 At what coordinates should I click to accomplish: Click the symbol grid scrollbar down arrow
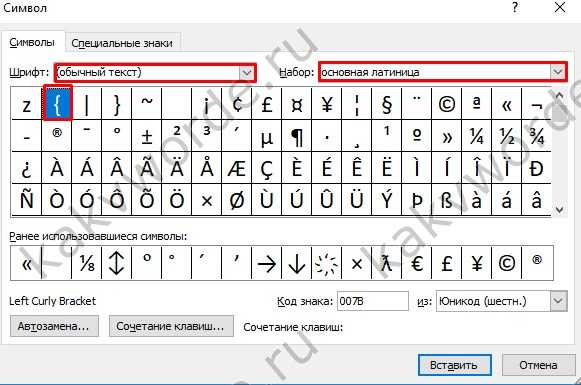[x=560, y=210]
